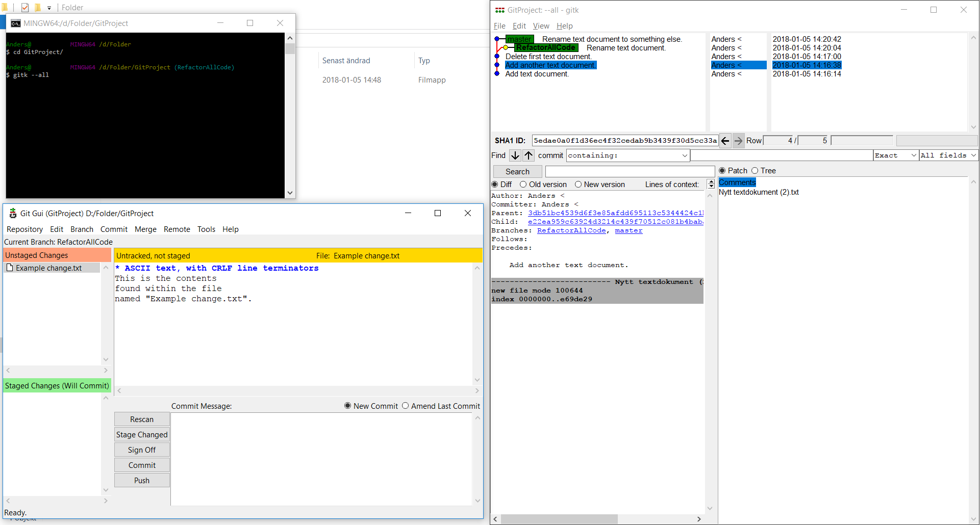Click the back arrow next to SHA1 ID
The height and width of the screenshot is (525, 980).
pos(725,141)
